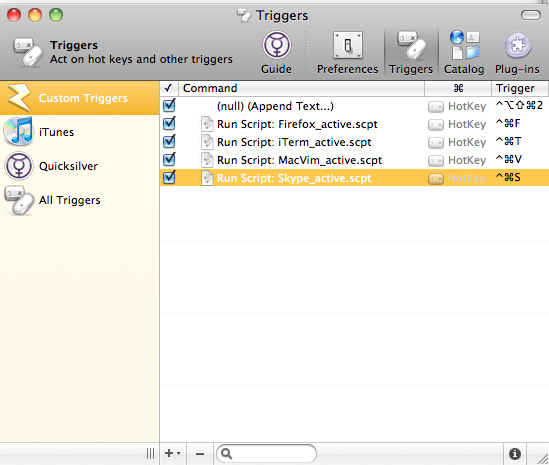Click the trigger search field
The image size is (549, 465).
click(266, 454)
